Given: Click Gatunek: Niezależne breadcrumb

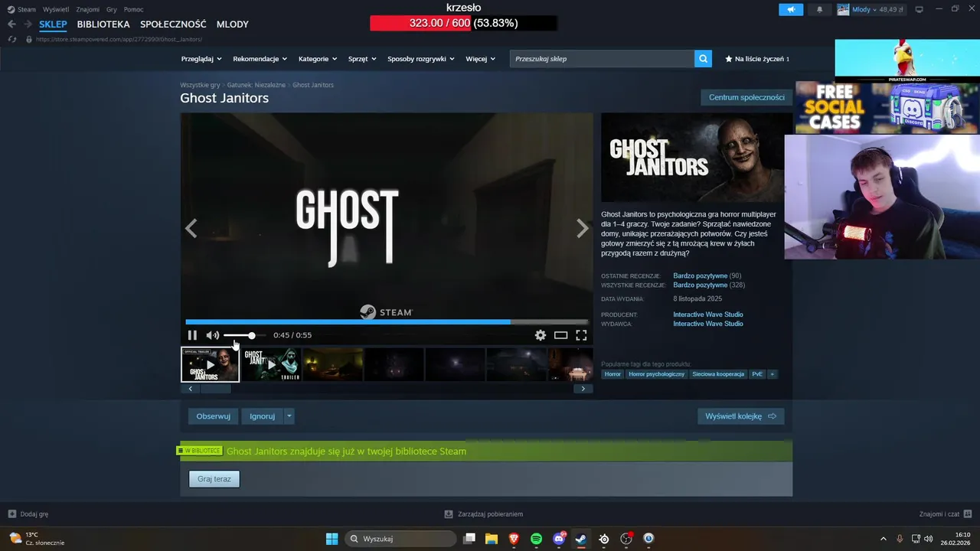Looking at the screenshot, I should [256, 85].
